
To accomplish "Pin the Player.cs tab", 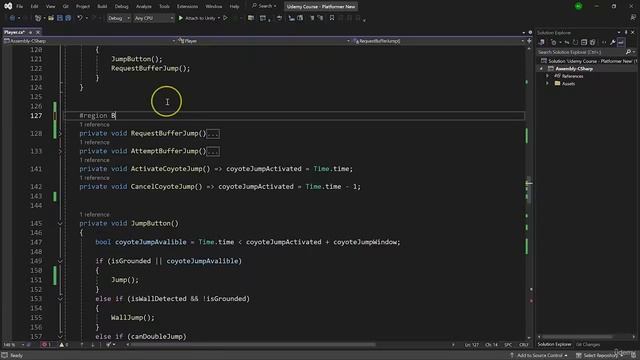I will coord(31,32).
